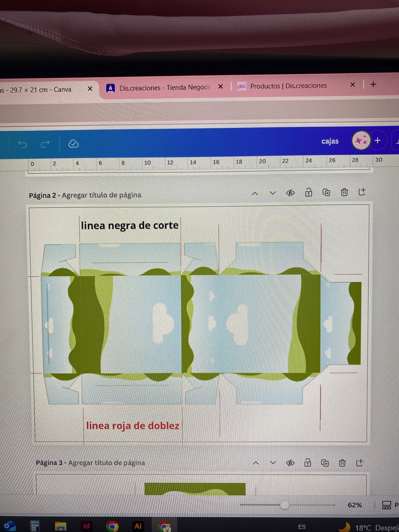Duplicate Página 3 with the copy icon
399x532 pixels.
pyautogui.click(x=325, y=463)
